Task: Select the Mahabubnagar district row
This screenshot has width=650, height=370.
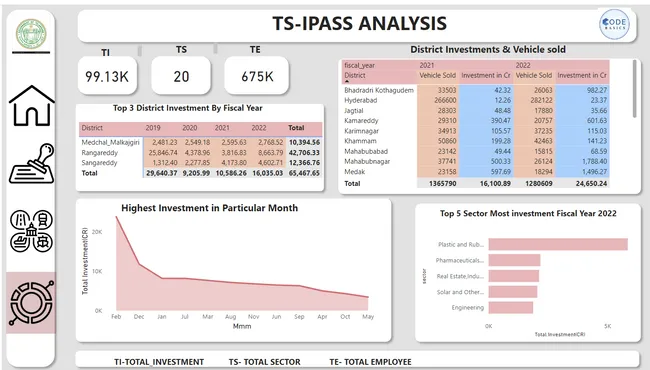Action: point(475,161)
